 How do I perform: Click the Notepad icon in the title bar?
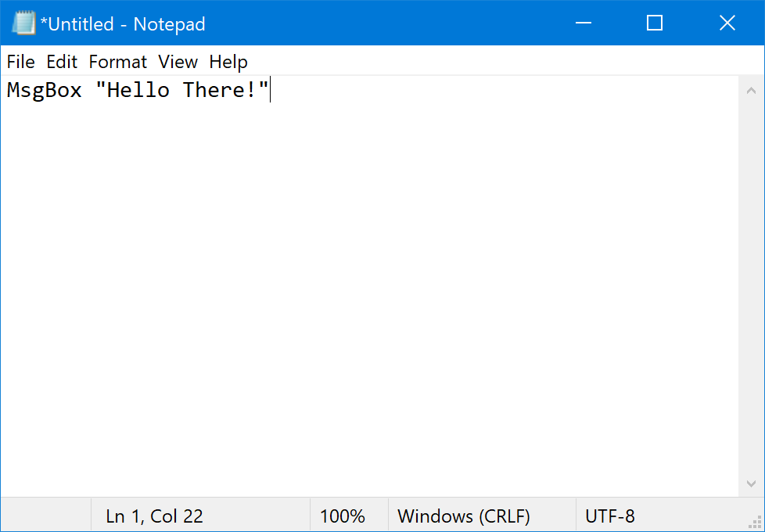tap(23, 23)
